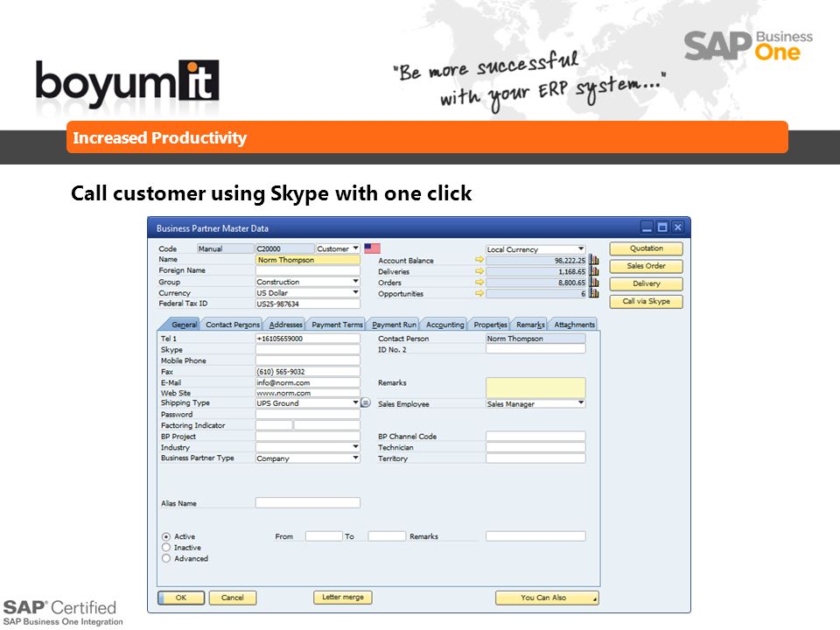
Task: Open the Deliveries chart icon
Action: (x=593, y=271)
